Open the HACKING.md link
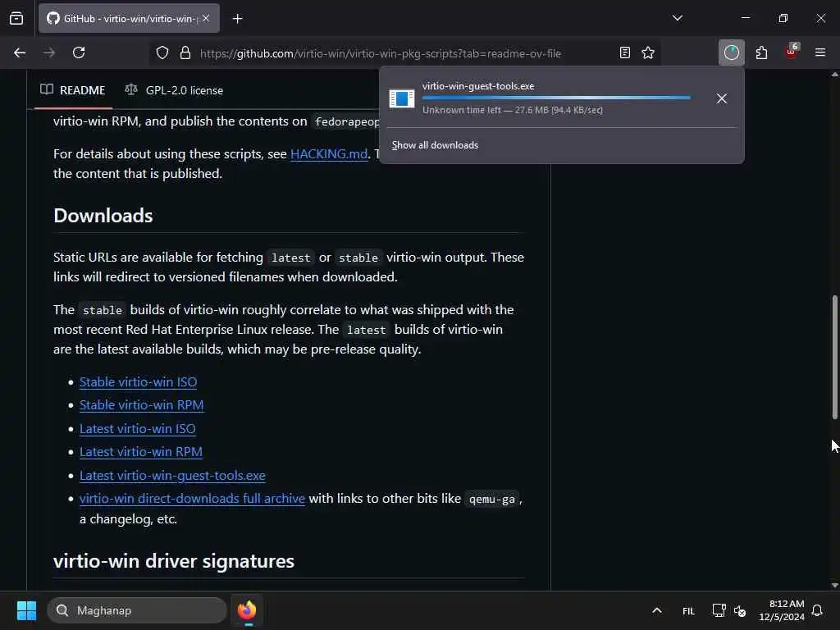This screenshot has width=840, height=630. click(x=329, y=154)
